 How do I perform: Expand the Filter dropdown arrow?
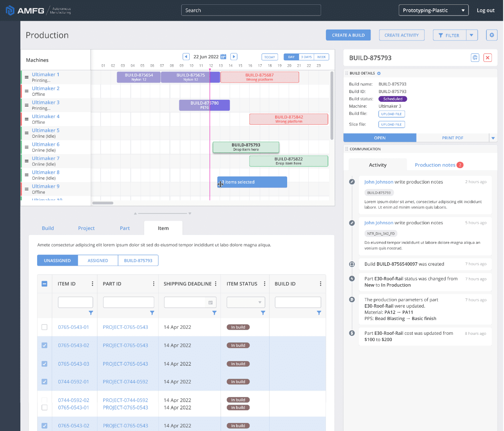click(472, 35)
